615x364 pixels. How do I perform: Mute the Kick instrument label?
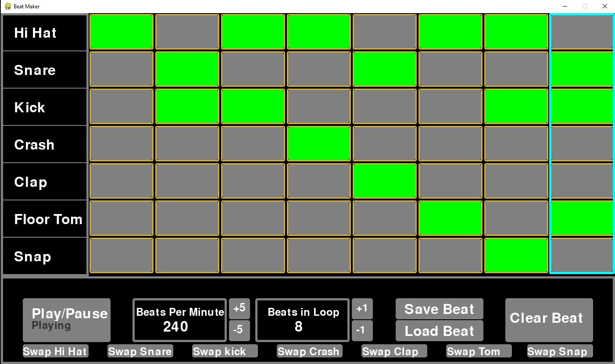point(45,107)
